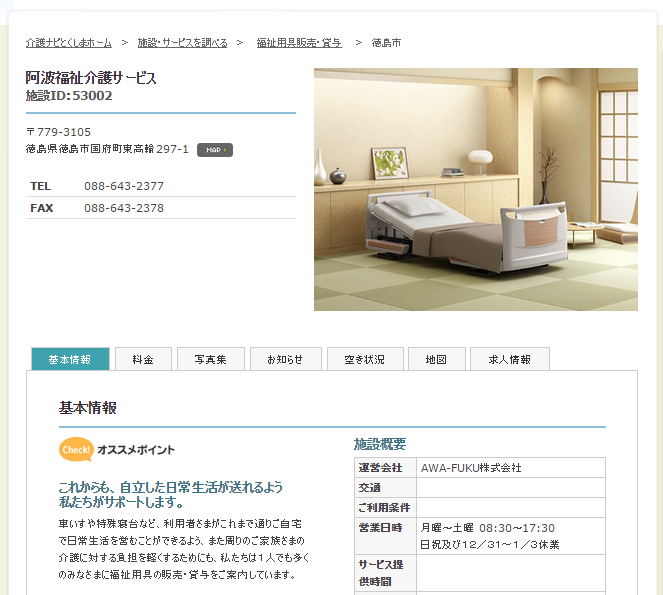Open the 福祉用具販売・貸与 breadcrumb link
Image resolution: width=663 pixels, height=595 pixels.
click(299, 43)
